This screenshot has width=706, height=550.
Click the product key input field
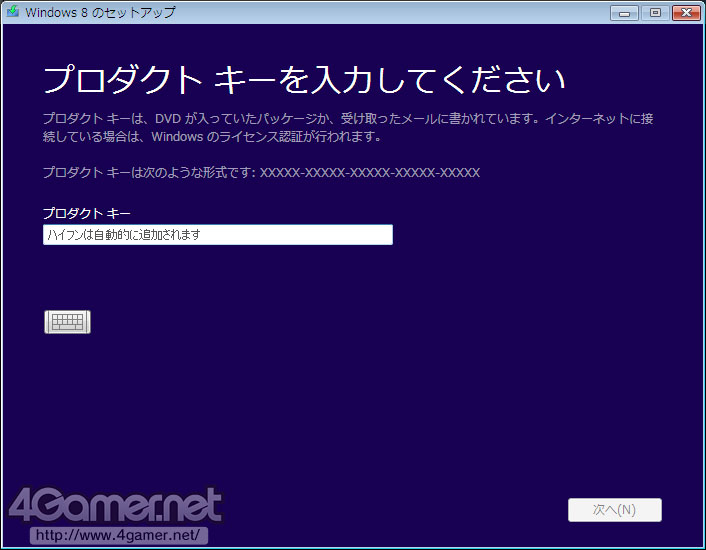click(218, 234)
